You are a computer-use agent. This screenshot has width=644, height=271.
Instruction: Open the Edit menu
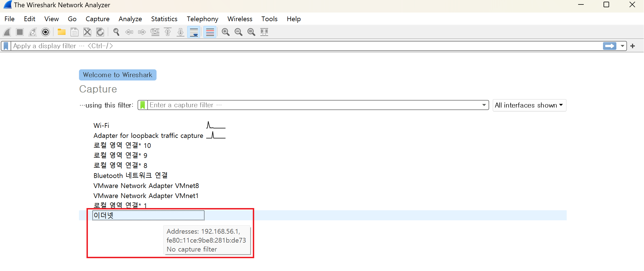(x=30, y=19)
